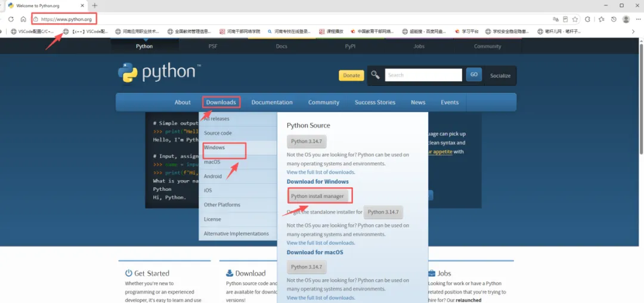Choose Source code in Downloads submenu

(x=238, y=133)
